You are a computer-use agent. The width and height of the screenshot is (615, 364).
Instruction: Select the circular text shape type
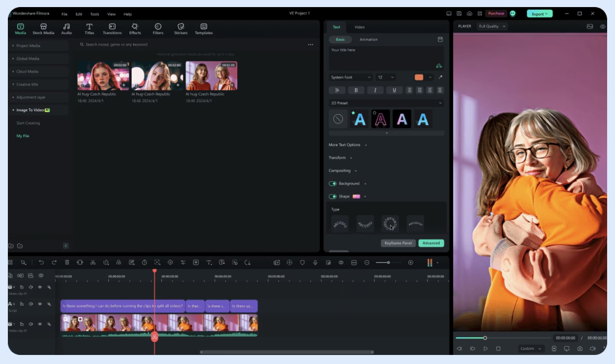[x=390, y=224]
